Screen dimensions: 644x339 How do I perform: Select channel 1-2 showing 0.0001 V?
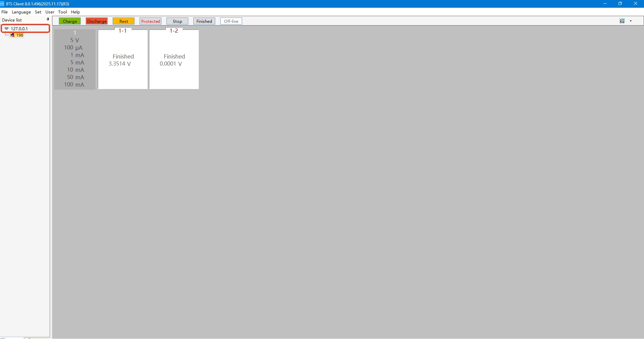point(174,60)
